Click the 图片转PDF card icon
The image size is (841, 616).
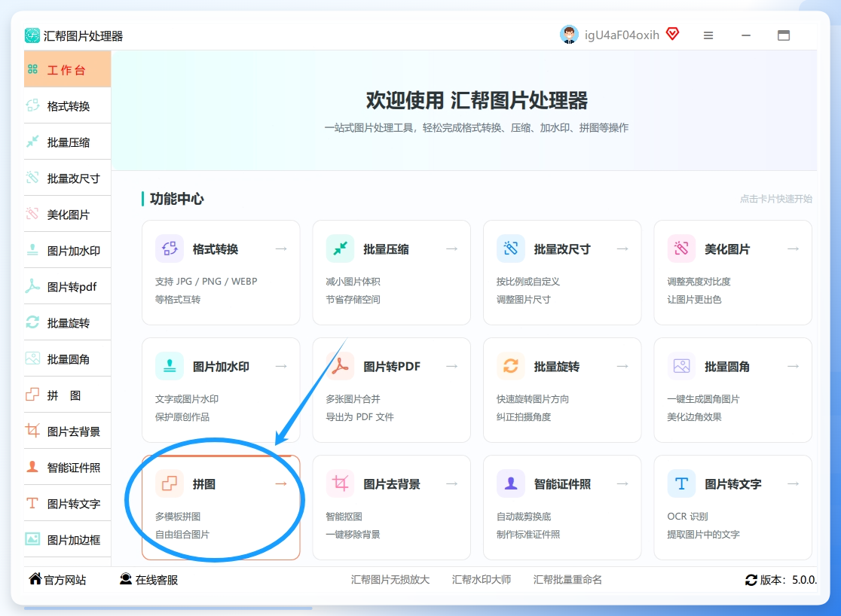pos(340,366)
